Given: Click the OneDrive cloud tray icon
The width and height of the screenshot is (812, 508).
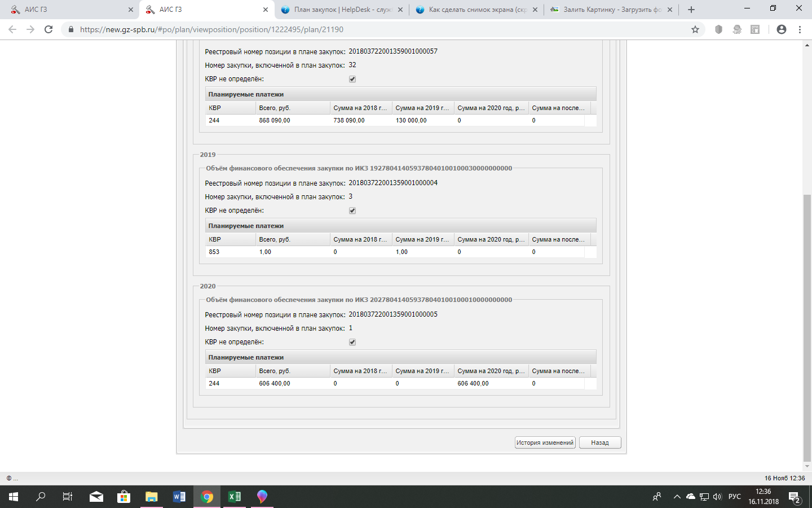Looking at the screenshot, I should click(x=691, y=497).
